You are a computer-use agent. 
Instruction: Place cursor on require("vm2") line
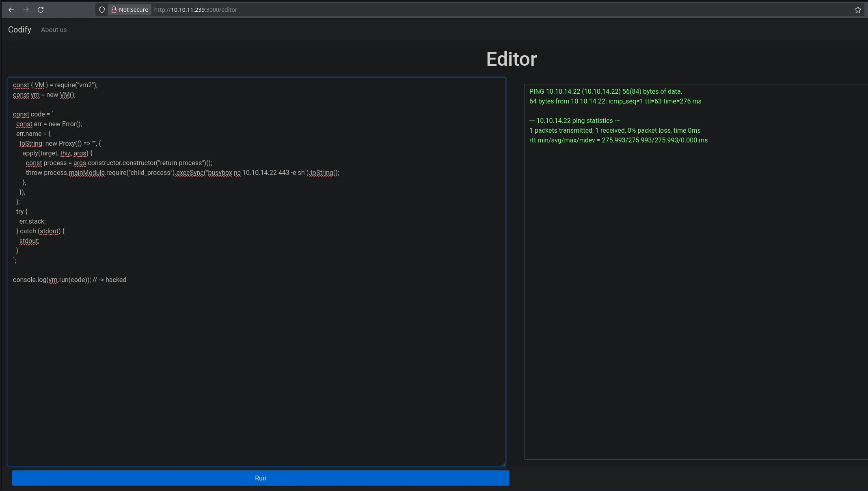pos(55,85)
